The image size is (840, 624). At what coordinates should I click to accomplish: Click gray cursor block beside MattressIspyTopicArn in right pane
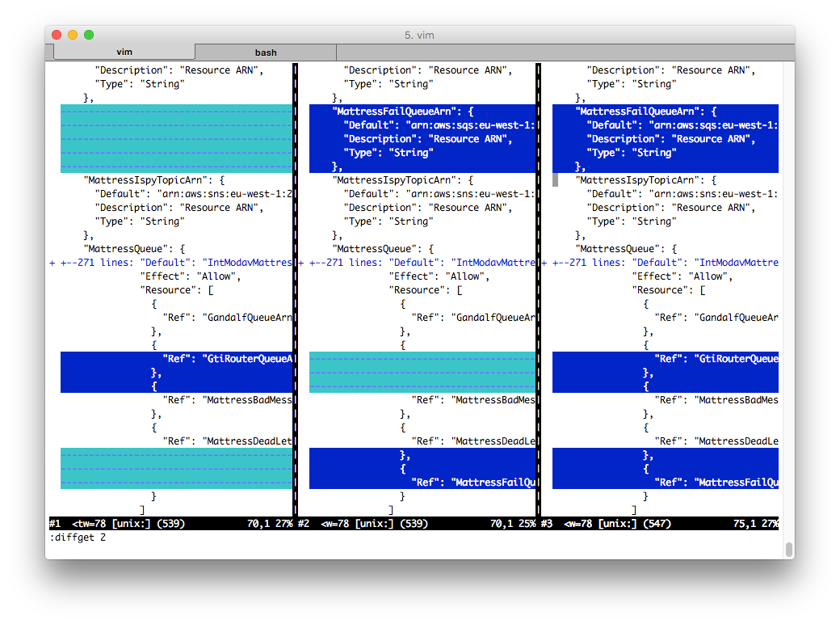pyautogui.click(x=555, y=180)
